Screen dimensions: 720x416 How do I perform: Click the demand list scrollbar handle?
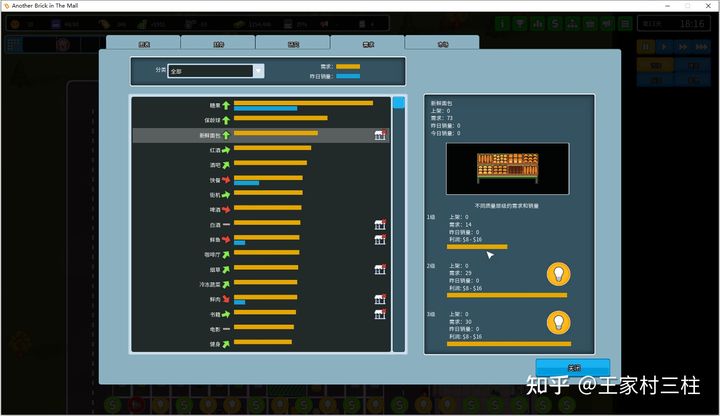[x=398, y=102]
